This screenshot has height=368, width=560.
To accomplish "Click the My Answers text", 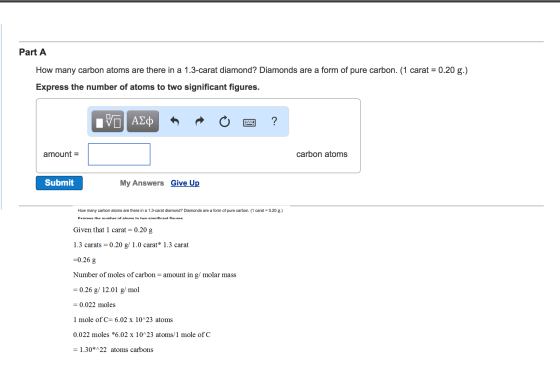I will point(142,183).
